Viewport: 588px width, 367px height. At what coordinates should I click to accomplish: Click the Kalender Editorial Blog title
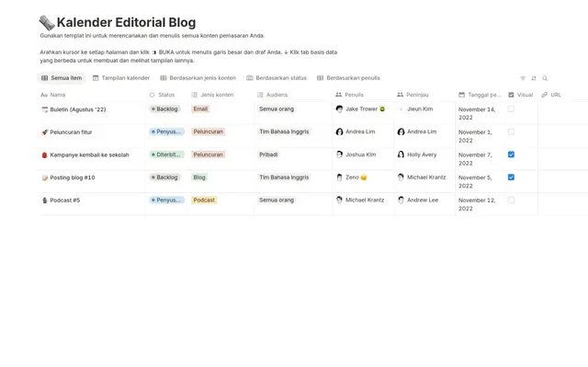pyautogui.click(x=126, y=22)
